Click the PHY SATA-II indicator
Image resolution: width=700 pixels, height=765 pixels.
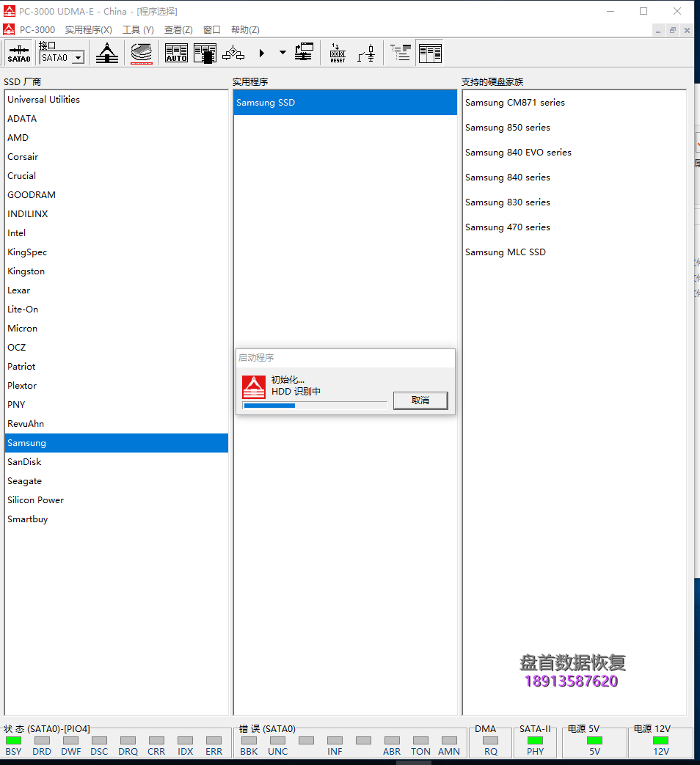(x=535, y=741)
